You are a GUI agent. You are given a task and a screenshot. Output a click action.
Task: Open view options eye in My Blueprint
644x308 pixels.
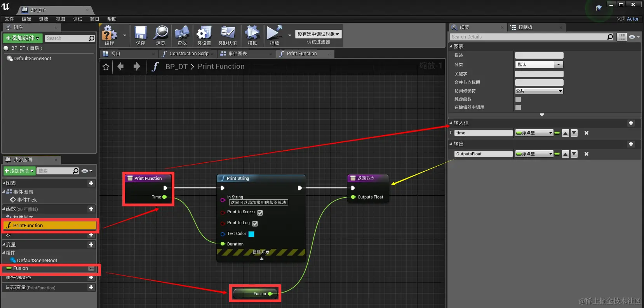click(x=87, y=171)
